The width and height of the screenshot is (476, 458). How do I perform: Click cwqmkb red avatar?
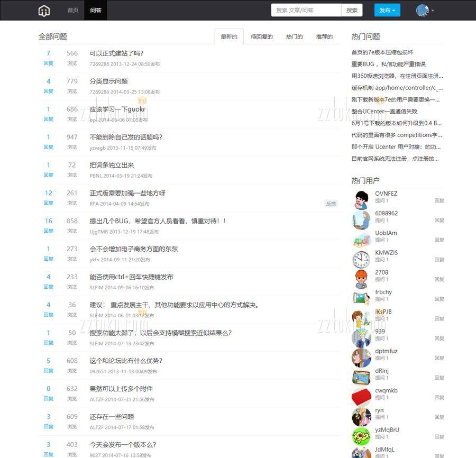click(x=361, y=397)
